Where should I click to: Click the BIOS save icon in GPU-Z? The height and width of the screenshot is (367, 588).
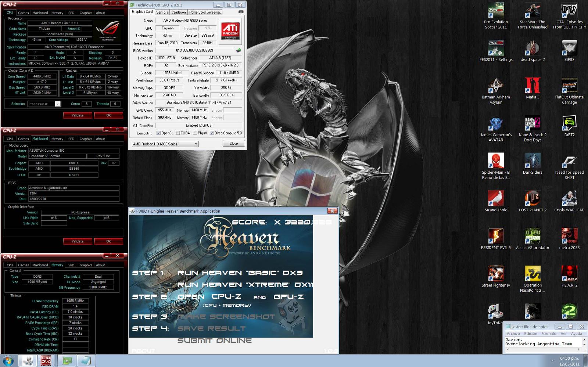pos(239,50)
